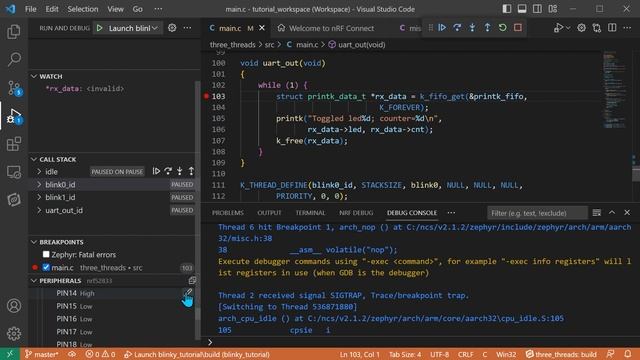Restart debugging in debug toolbar

coord(502,28)
